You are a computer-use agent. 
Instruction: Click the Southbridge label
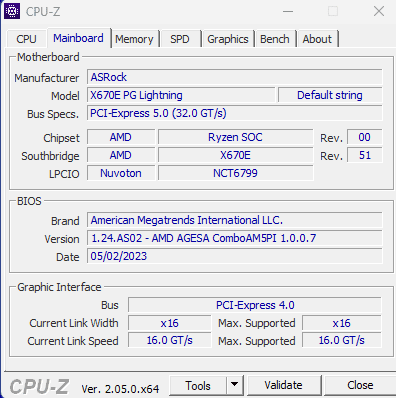click(50, 156)
